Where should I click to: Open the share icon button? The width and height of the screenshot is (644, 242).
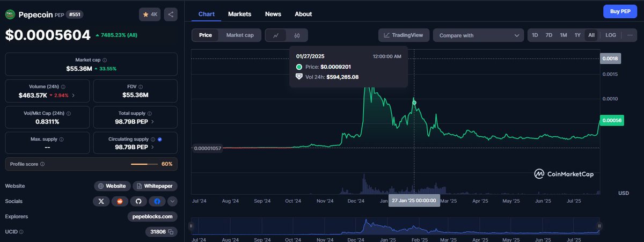(171, 14)
